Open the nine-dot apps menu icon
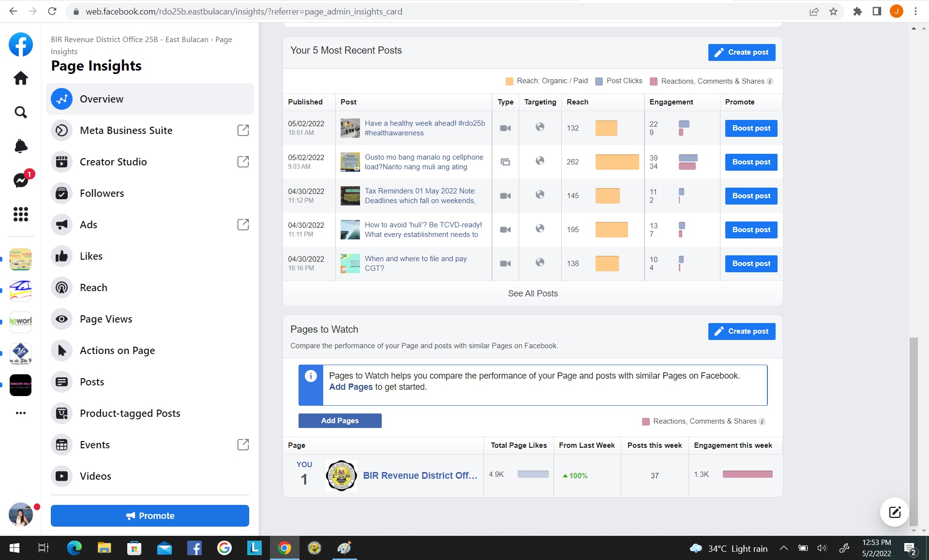This screenshot has width=929, height=560. click(x=21, y=214)
